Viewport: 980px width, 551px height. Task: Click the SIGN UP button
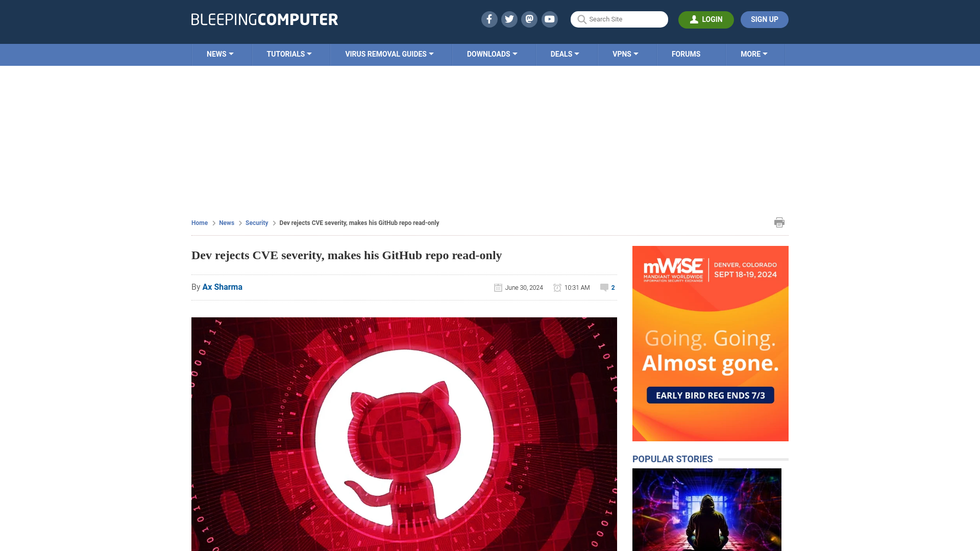pyautogui.click(x=765, y=19)
